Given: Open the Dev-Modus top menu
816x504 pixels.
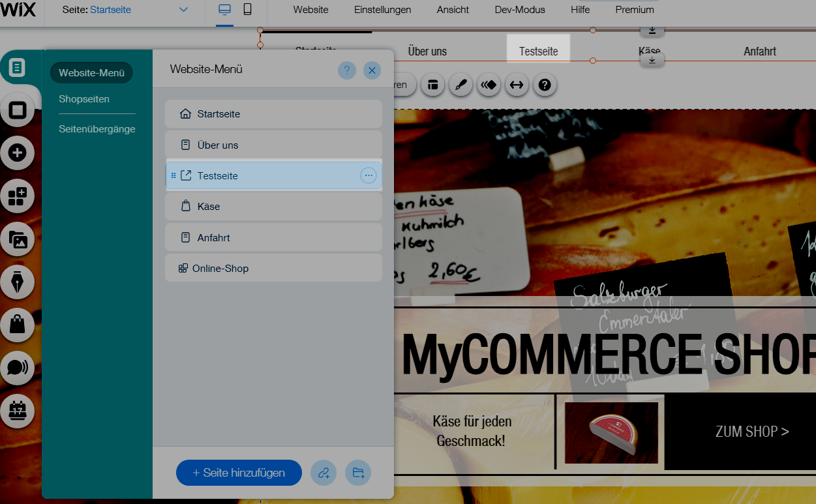Looking at the screenshot, I should [x=520, y=10].
